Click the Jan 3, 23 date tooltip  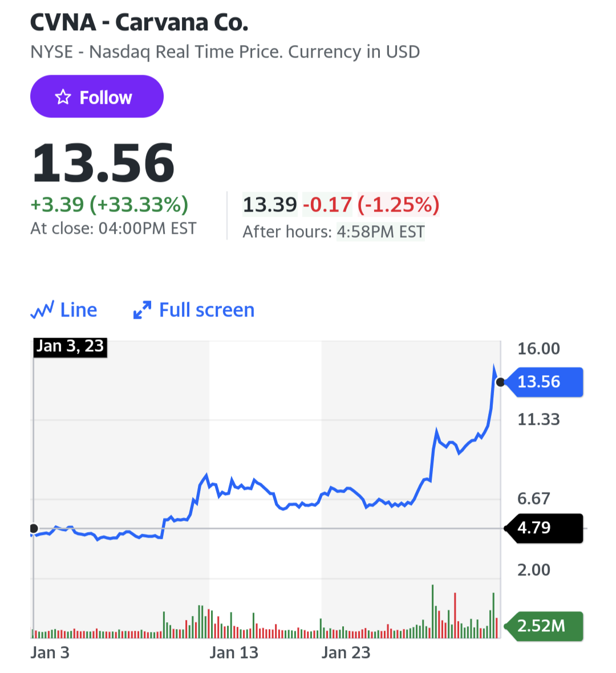click(x=70, y=346)
